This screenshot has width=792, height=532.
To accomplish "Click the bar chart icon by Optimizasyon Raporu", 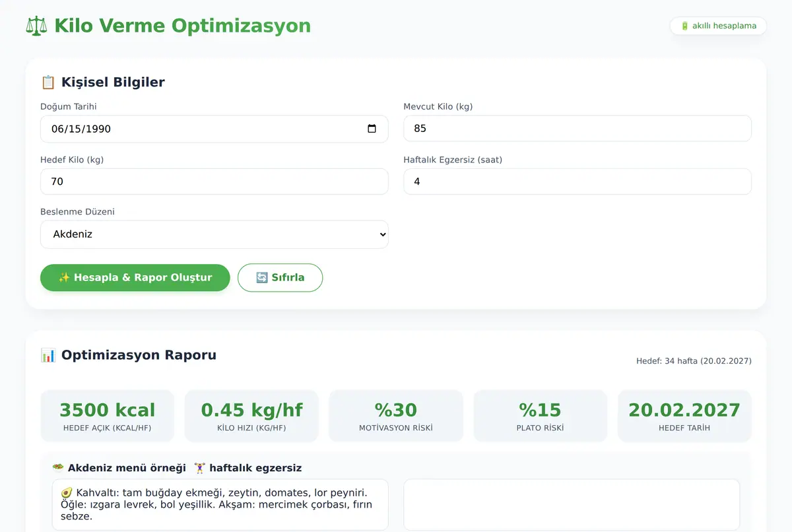I will pyautogui.click(x=48, y=355).
